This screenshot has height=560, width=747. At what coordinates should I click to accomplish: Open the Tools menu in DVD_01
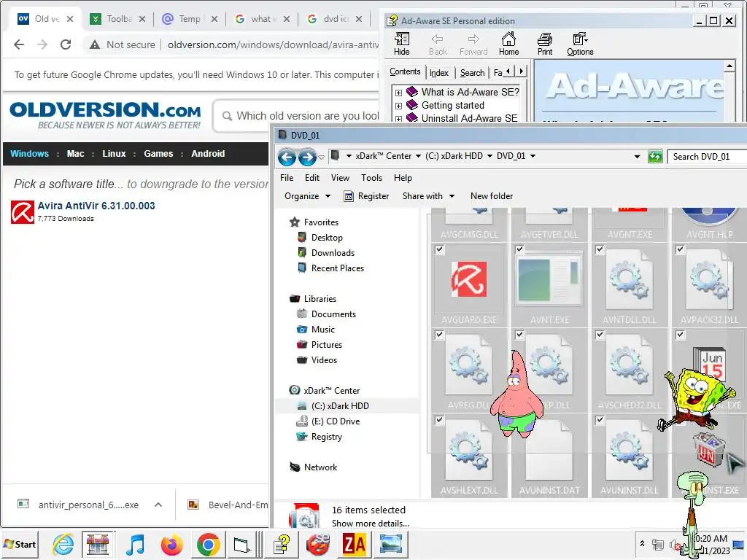point(371,178)
